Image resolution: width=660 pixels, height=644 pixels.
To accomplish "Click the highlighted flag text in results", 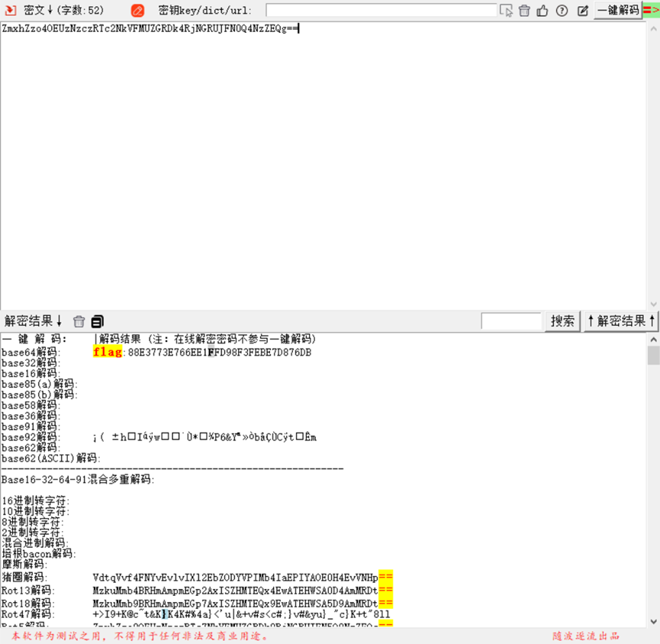I will (108, 352).
